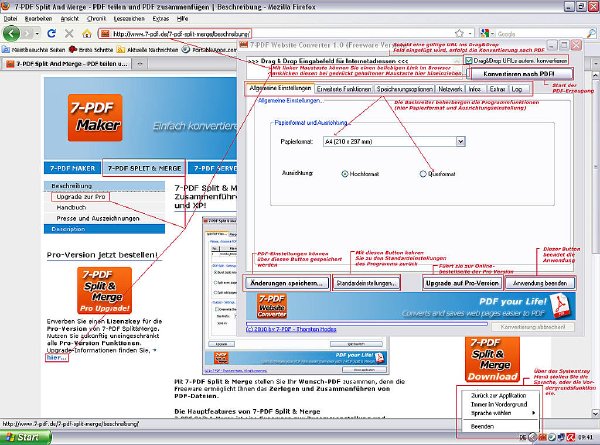Open Upgrade zur Pro sidebar link
The width and height of the screenshot is (600, 445).
tap(81, 197)
